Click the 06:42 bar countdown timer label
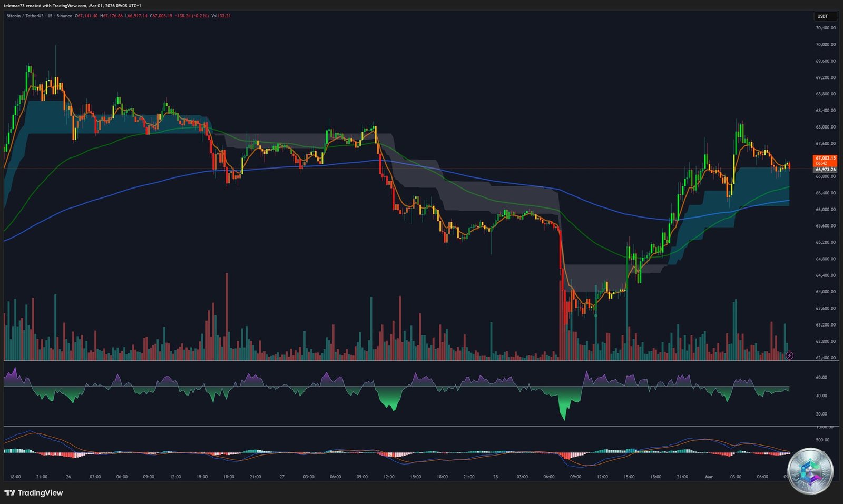The image size is (843, 504). click(820, 163)
